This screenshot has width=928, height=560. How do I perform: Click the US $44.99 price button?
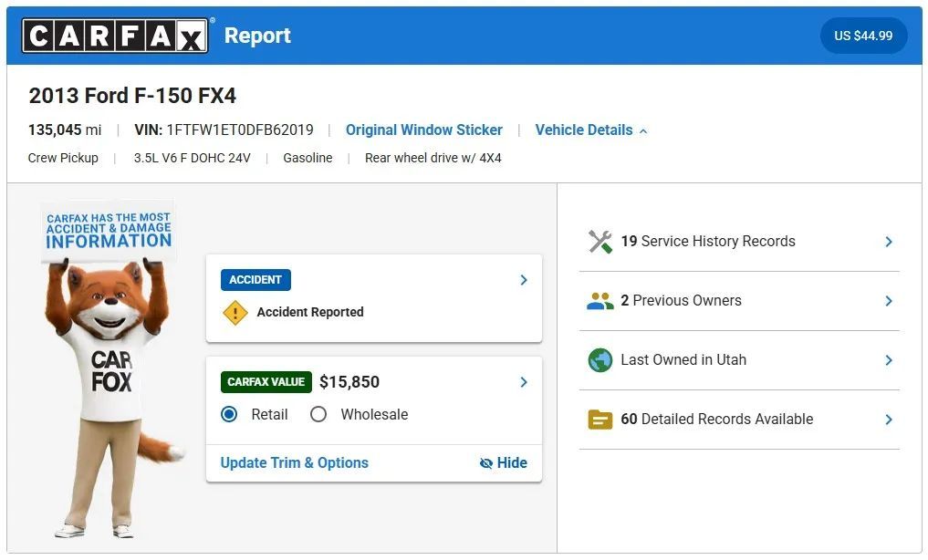[x=863, y=36]
